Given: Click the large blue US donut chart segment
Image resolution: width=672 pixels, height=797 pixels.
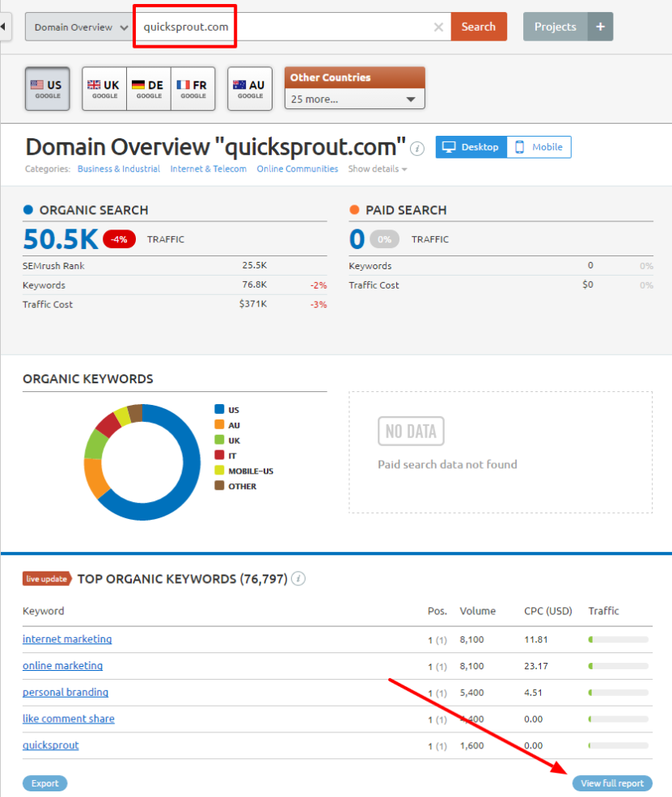Looking at the screenshot, I should (191, 462).
